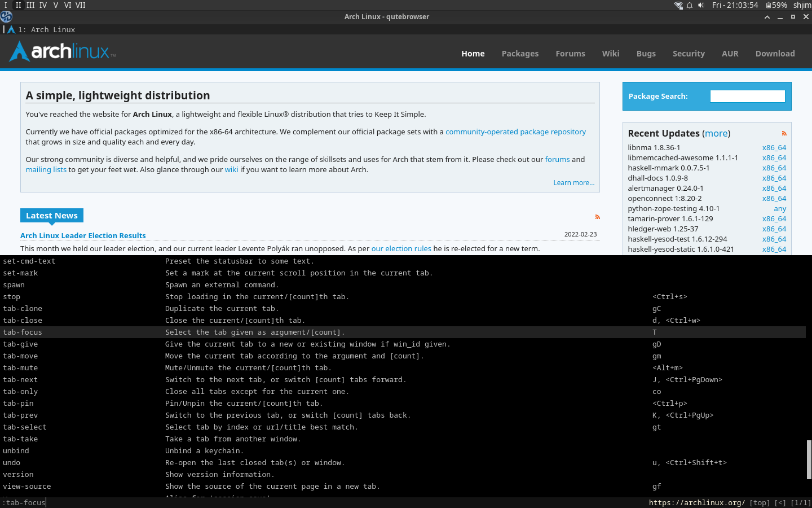Select the 'tab-pin' completion entry
Viewport: 812px width, 508px height.
pyautogui.click(x=403, y=403)
